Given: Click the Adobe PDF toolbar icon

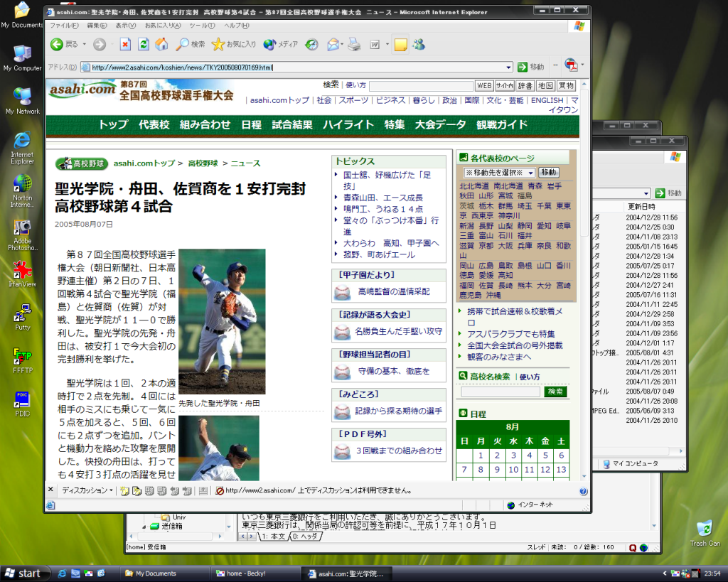Looking at the screenshot, I should (571, 66).
